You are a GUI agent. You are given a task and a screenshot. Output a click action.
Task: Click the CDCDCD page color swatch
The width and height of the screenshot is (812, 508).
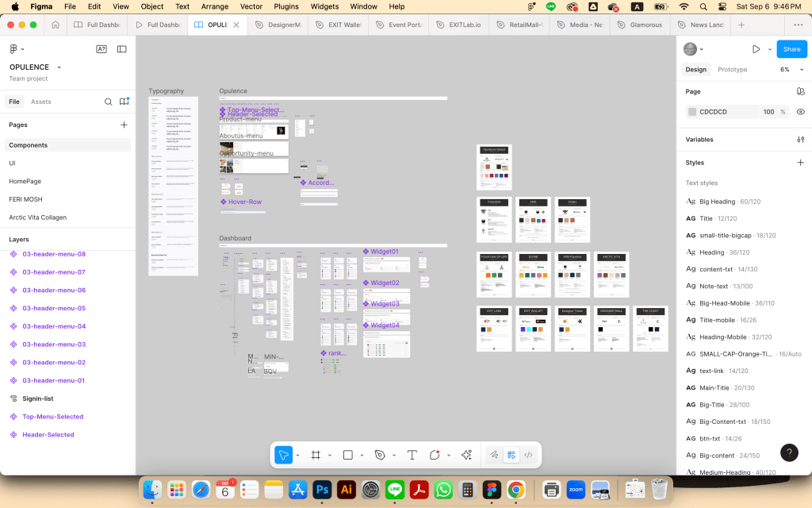point(692,112)
